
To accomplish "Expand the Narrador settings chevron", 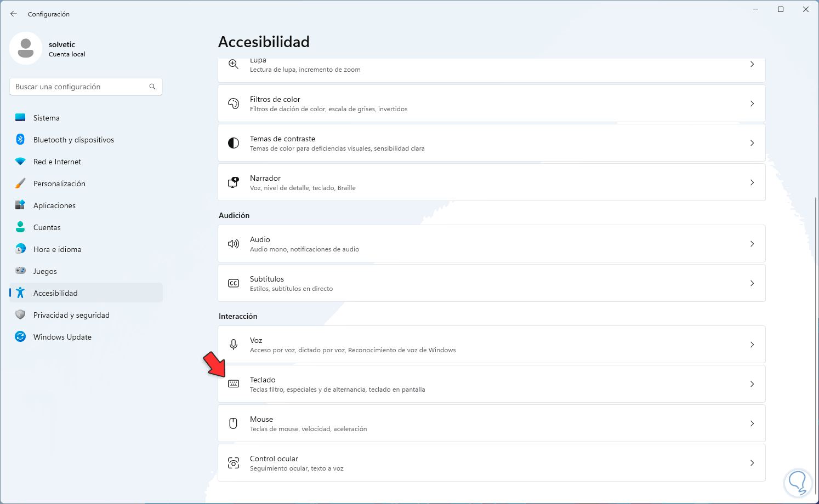I will tap(752, 182).
